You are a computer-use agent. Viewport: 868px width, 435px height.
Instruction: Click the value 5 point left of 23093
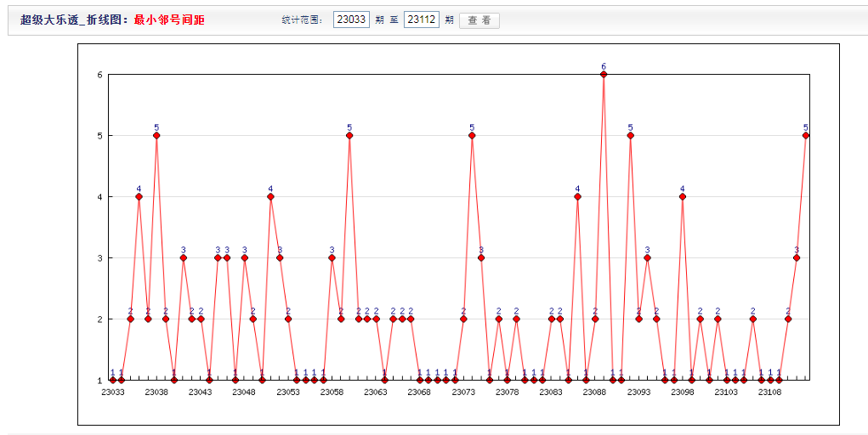[630, 135]
